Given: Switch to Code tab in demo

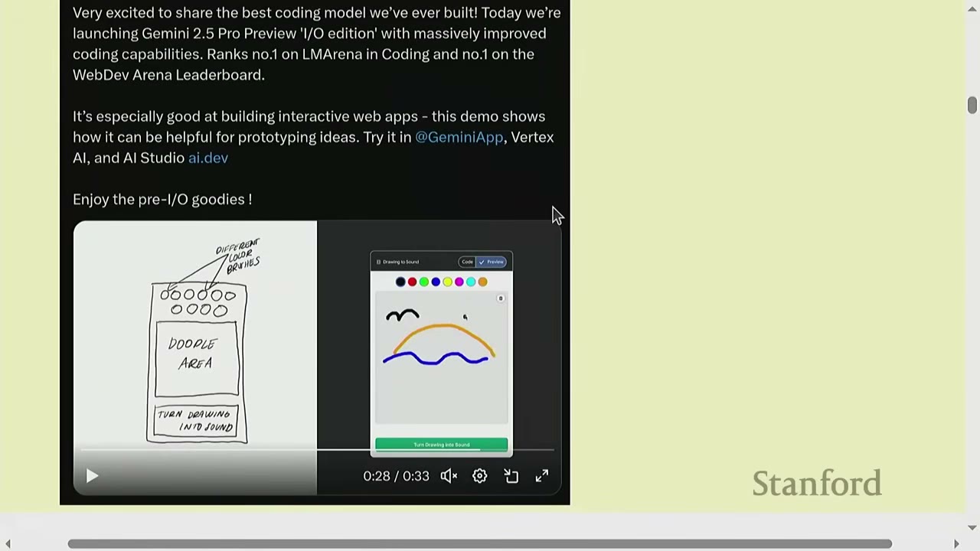Looking at the screenshot, I should 467,262.
